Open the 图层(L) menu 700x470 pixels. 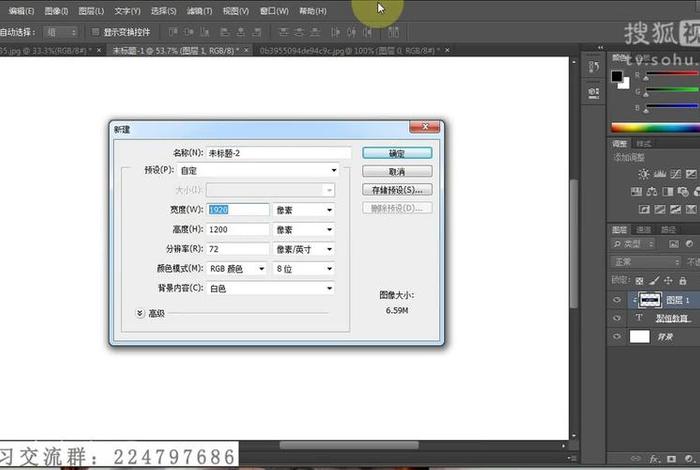click(91, 11)
